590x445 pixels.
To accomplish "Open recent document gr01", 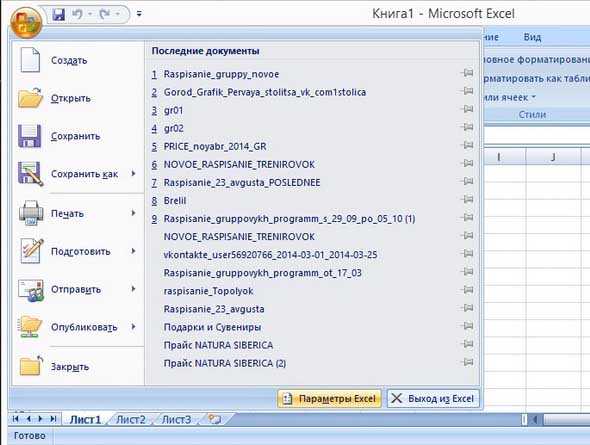I will 173,110.
